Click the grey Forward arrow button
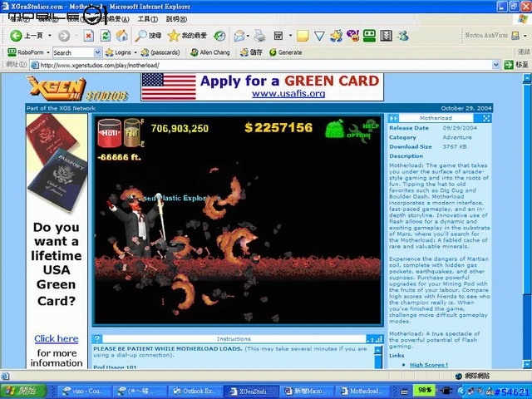The image size is (532, 399). point(64,36)
